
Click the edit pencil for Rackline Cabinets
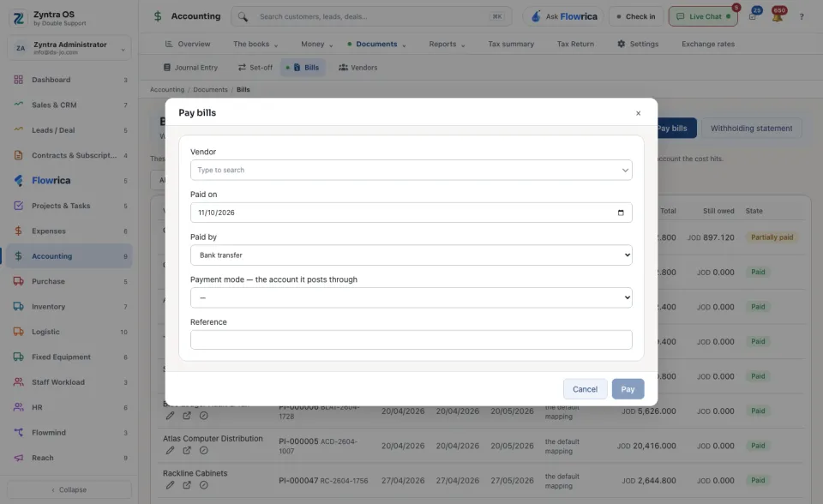point(170,485)
